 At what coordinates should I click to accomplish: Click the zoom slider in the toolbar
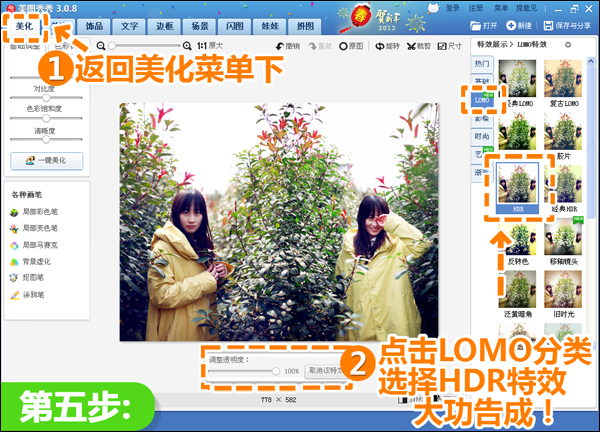(x=144, y=46)
